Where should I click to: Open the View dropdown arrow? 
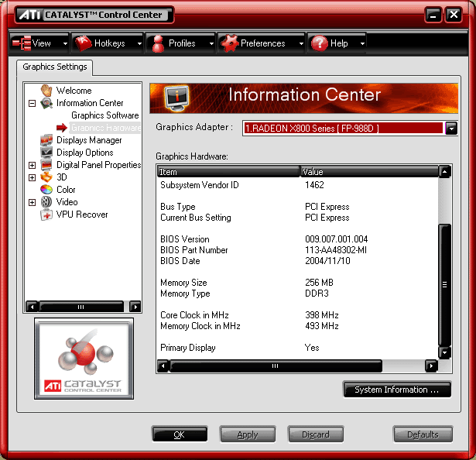[x=65, y=43]
